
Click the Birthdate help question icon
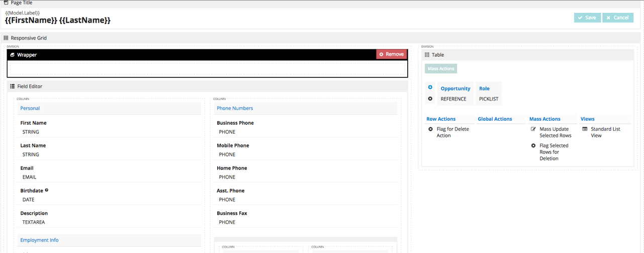click(47, 190)
